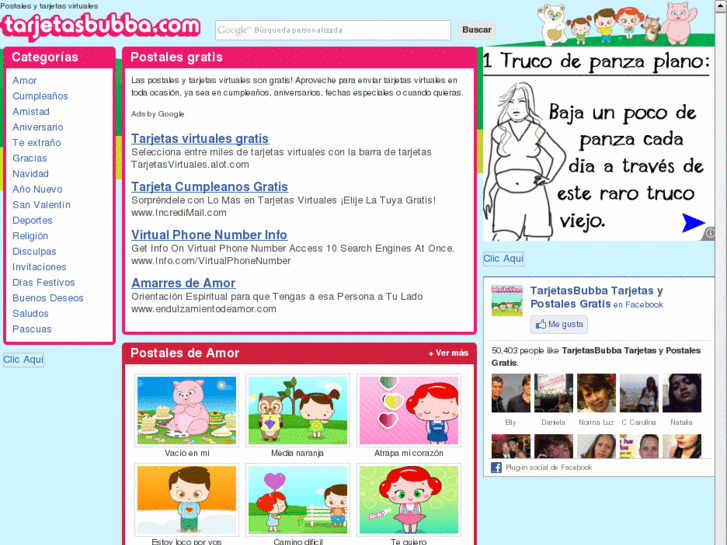Open the Media naranja postcard thumbnail
Viewport: 727px width, 545px height.
pyautogui.click(x=297, y=410)
